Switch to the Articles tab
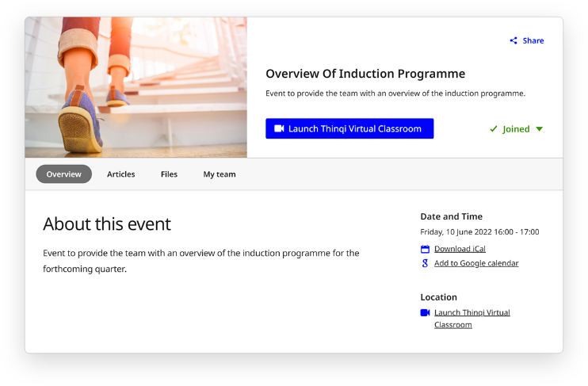The width and height of the screenshot is (588, 386). [121, 174]
